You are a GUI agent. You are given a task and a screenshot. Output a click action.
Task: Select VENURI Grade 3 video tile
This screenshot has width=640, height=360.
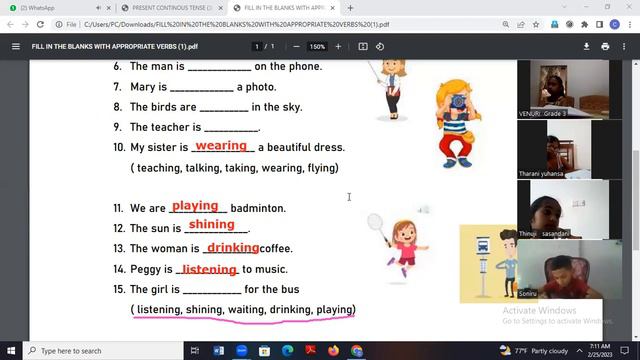569,89
